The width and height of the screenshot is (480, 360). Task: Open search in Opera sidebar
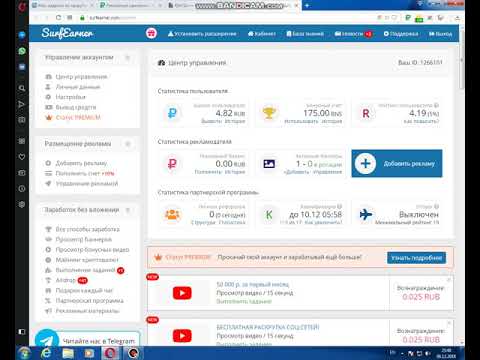tap(22, 88)
